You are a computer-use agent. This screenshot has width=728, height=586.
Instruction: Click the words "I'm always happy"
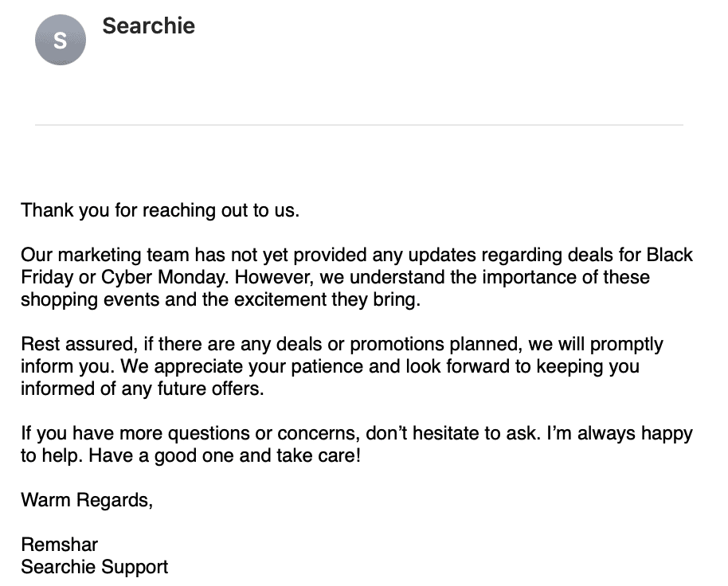tap(620, 433)
